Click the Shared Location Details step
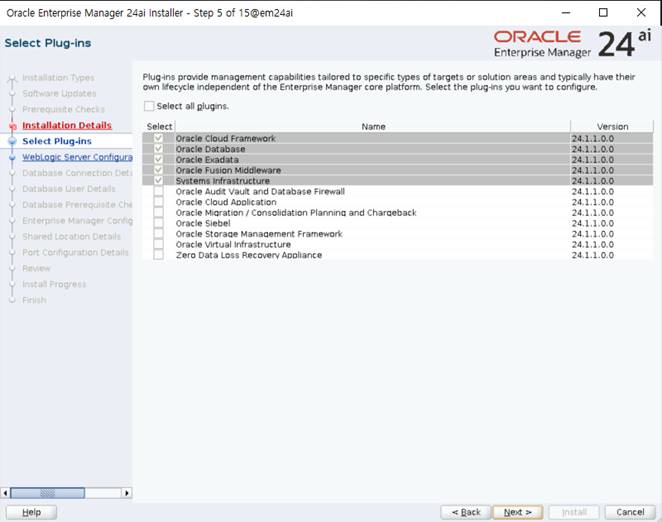 (71, 237)
